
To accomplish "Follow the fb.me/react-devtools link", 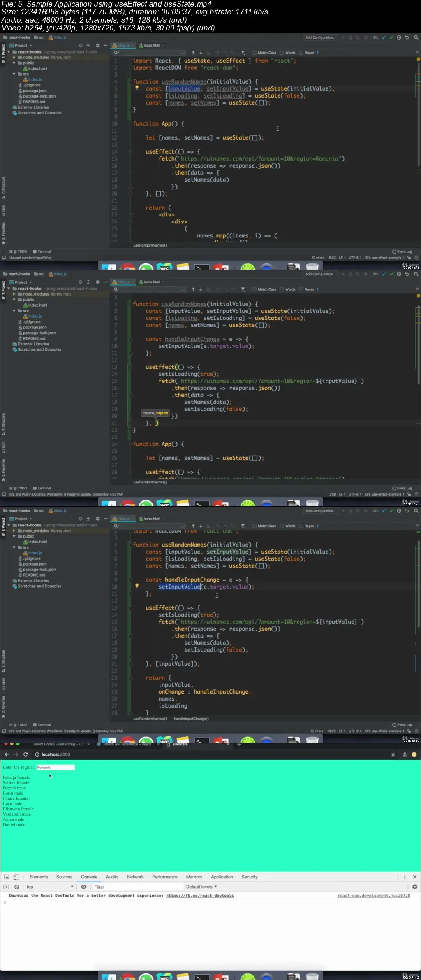I will coord(200,896).
